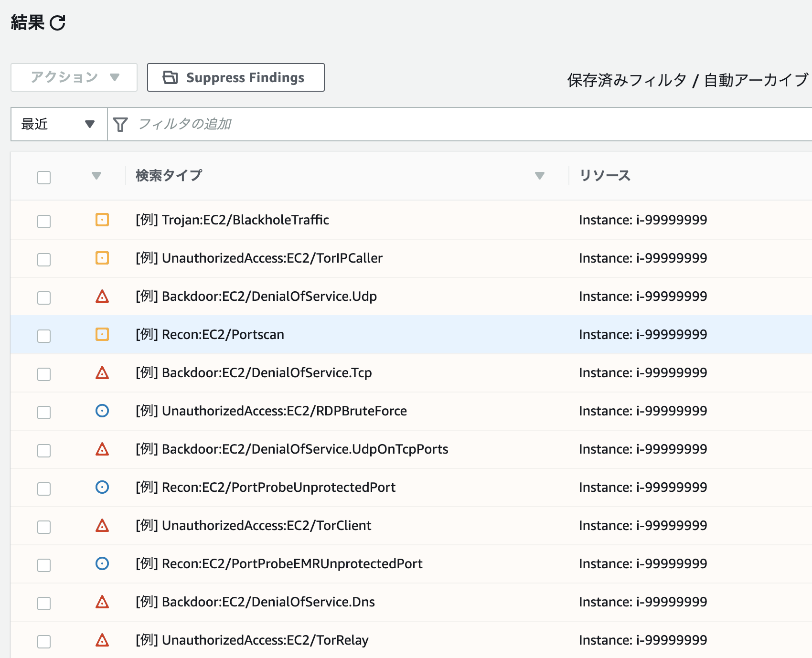This screenshot has width=812, height=658.
Task: Click the folder icon in Suppress Findings
Action: click(x=170, y=77)
